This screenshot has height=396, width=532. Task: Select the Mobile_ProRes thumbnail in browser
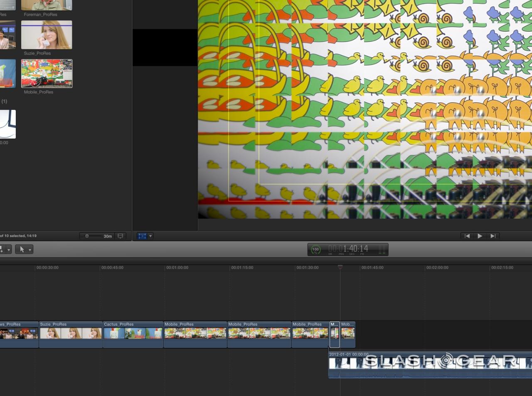(x=47, y=74)
